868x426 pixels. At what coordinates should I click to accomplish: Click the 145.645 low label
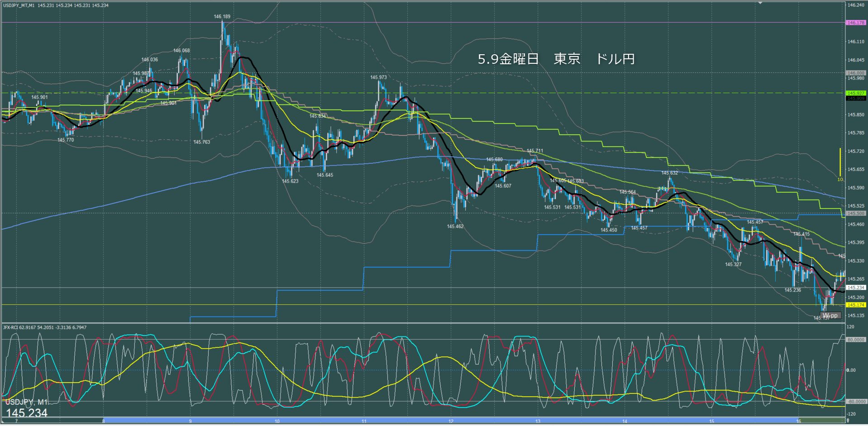[324, 175]
